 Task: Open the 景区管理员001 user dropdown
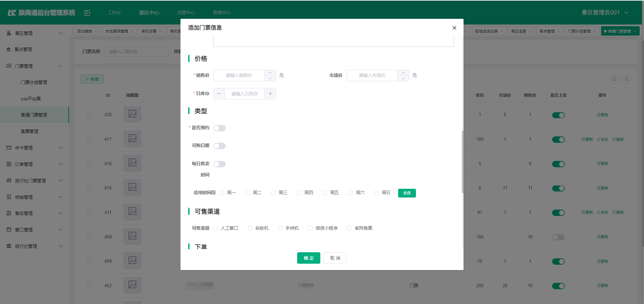tap(604, 13)
